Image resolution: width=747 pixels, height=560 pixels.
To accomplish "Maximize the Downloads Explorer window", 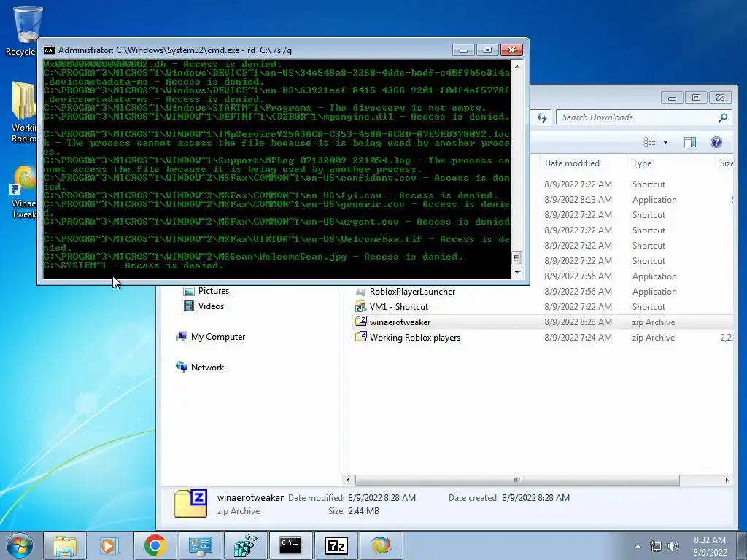I will pos(696,98).
